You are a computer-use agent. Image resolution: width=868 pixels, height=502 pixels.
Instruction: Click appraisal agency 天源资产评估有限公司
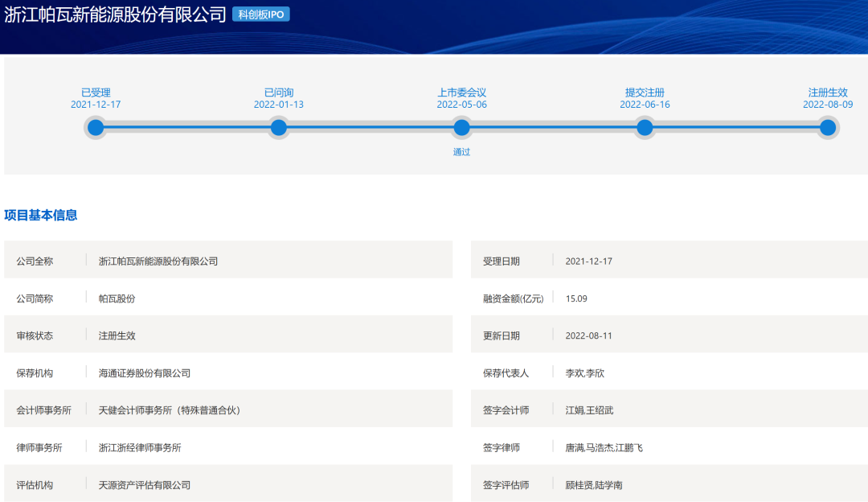[x=145, y=485]
